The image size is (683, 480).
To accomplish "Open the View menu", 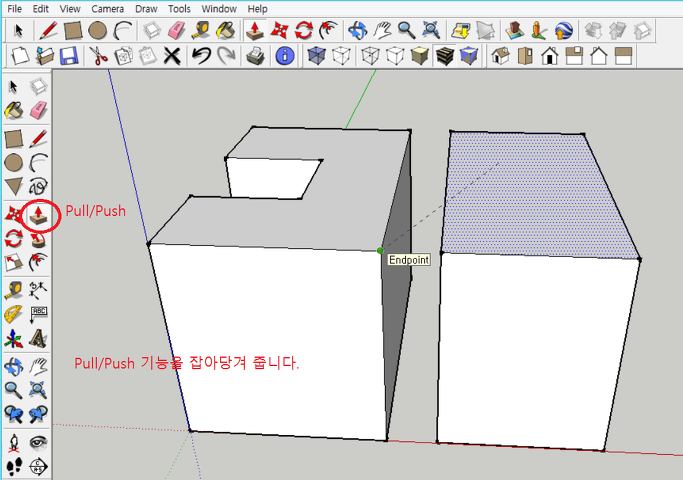I will point(70,9).
